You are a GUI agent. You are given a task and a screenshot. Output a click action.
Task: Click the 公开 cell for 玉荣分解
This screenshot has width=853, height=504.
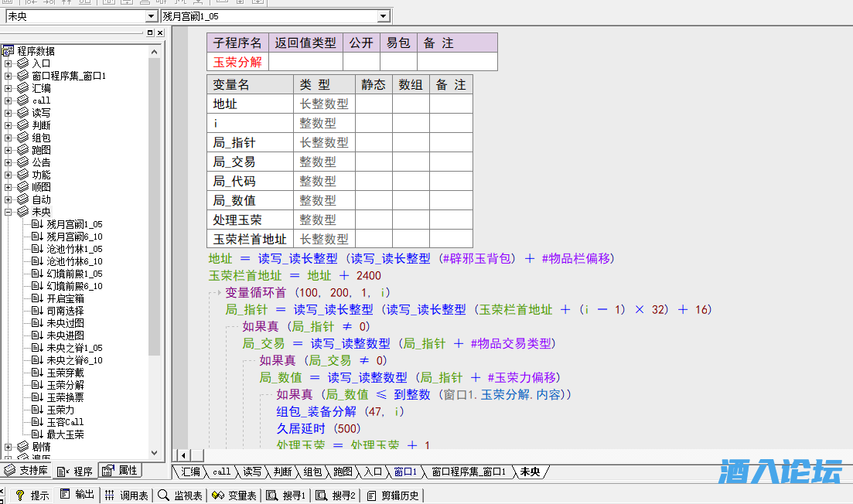(x=361, y=62)
